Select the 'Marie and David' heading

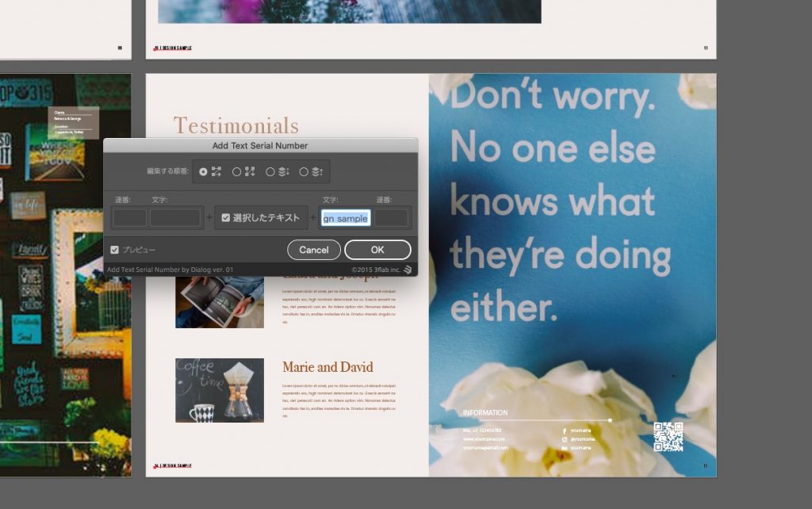327,366
